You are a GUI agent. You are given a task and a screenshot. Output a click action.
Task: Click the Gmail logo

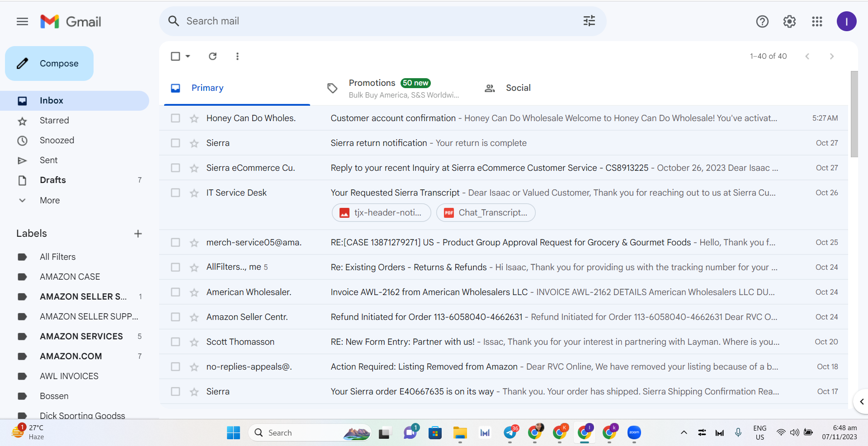pos(71,21)
